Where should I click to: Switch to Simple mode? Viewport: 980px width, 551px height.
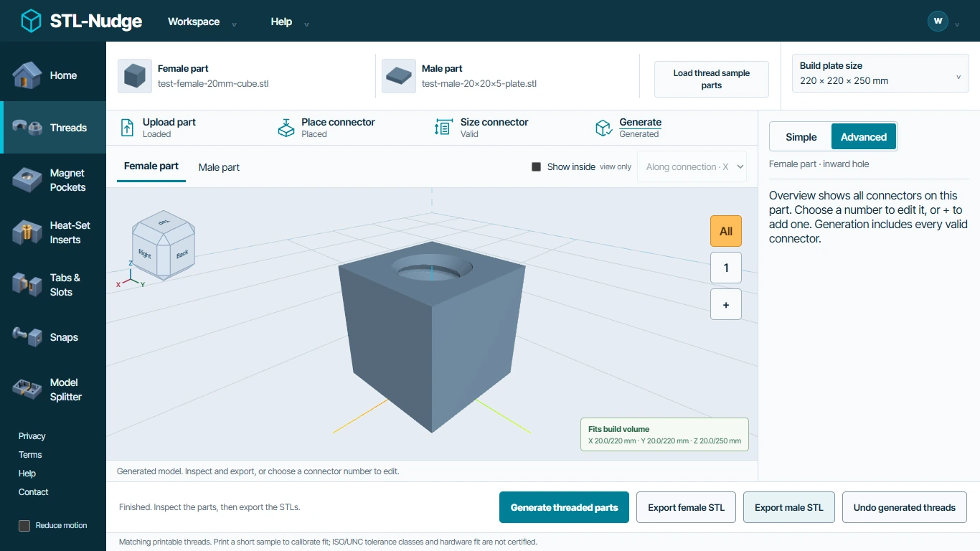coord(801,137)
